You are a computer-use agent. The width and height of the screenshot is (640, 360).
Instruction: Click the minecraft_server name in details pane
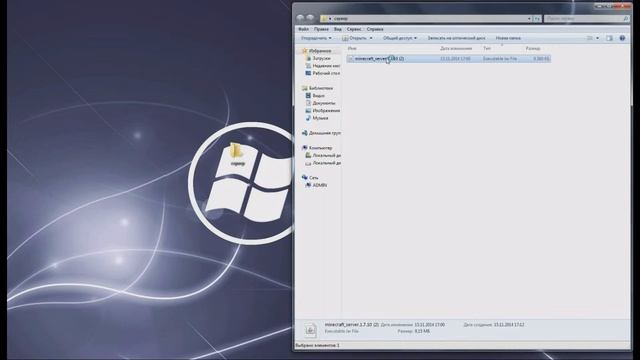click(x=352, y=324)
